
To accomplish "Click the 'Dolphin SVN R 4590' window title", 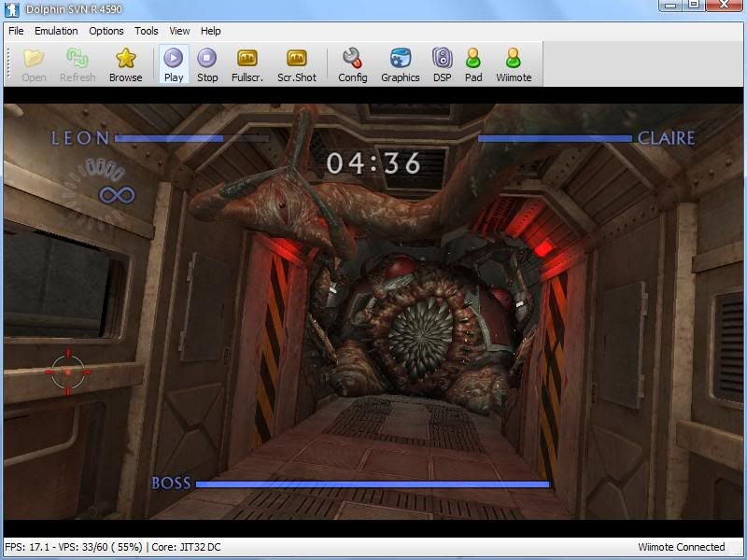I will point(74,9).
